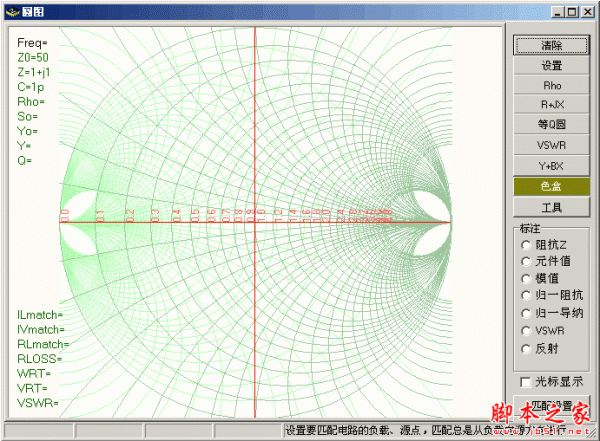Click the Y+BX button

[551, 166]
